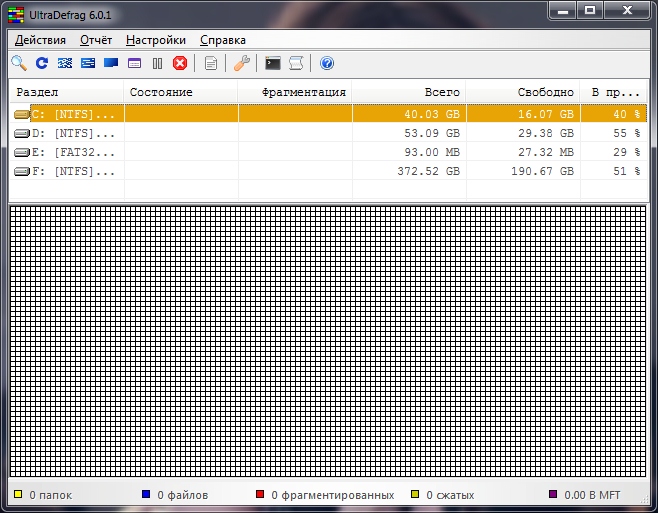Click the window resize grip corner
658x513 pixels.
pos(644,499)
